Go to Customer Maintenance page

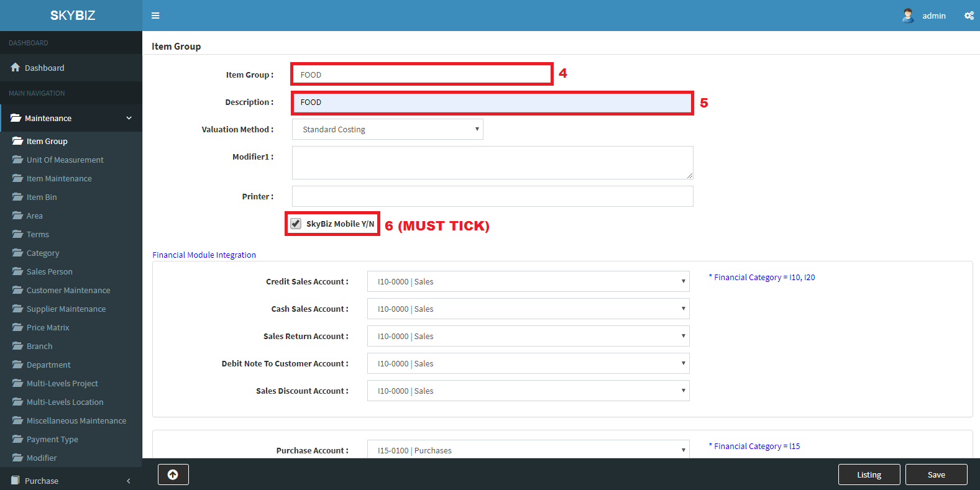(x=68, y=290)
